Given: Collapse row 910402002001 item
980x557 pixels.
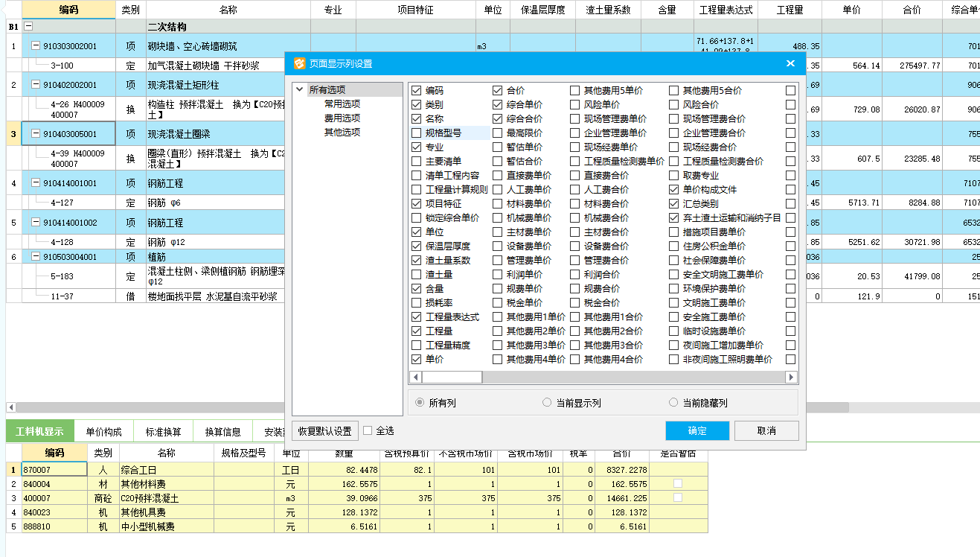Looking at the screenshot, I should pyautogui.click(x=35, y=85).
